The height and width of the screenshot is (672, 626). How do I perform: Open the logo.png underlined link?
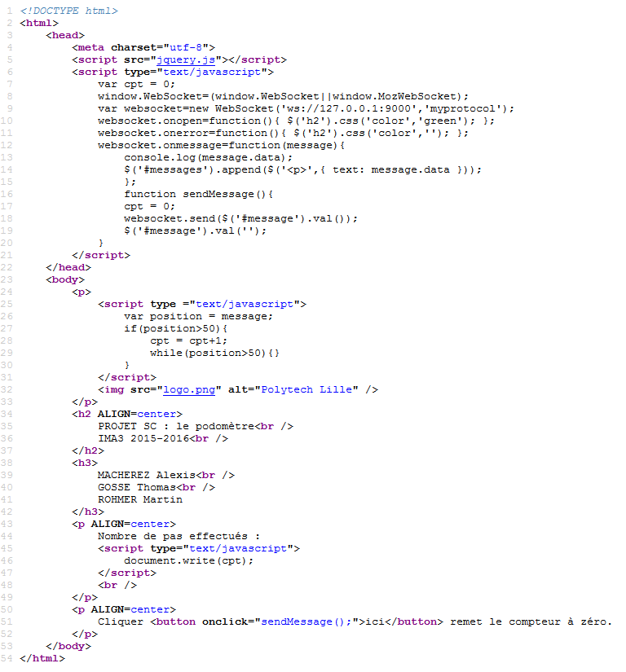[189, 389]
